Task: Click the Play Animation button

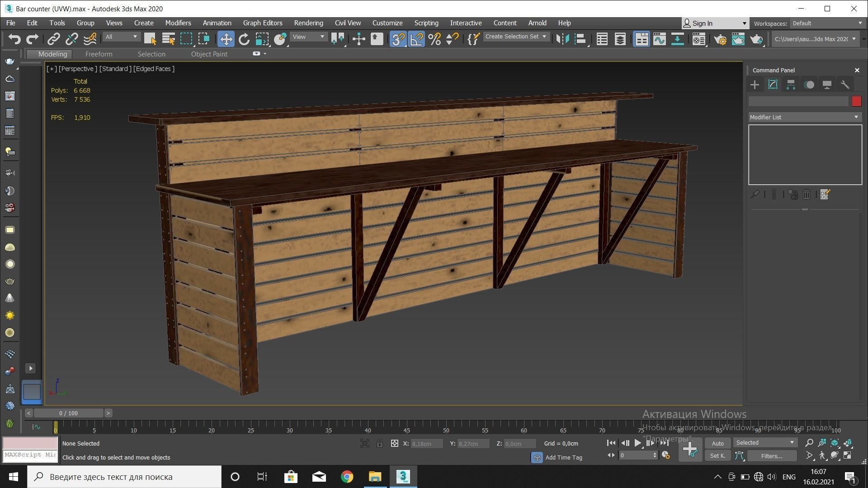Action: pyautogui.click(x=637, y=443)
